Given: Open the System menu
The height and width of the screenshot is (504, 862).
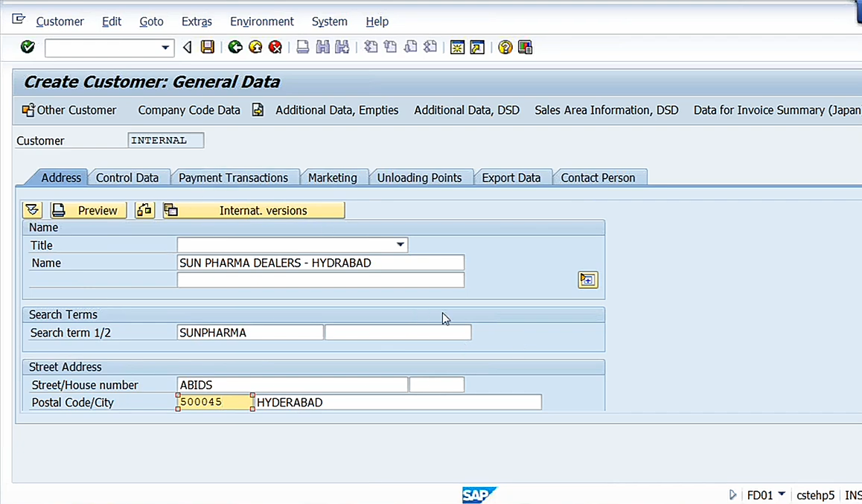Looking at the screenshot, I should pyautogui.click(x=329, y=22).
